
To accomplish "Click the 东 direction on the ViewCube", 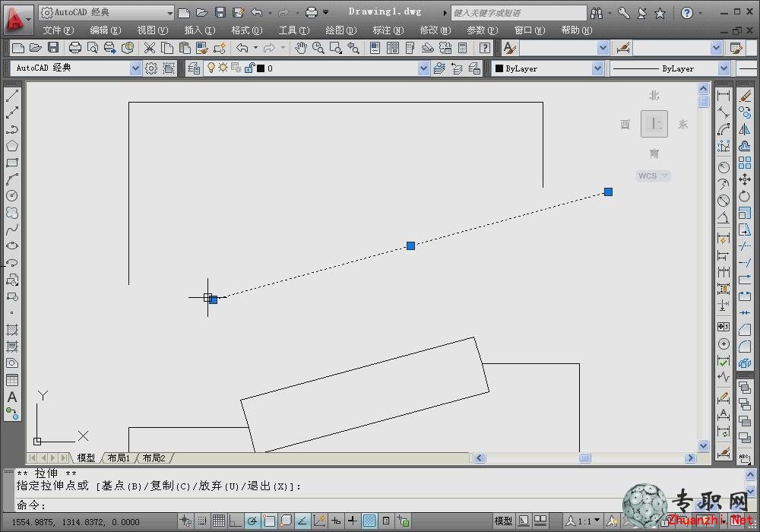I will point(683,125).
